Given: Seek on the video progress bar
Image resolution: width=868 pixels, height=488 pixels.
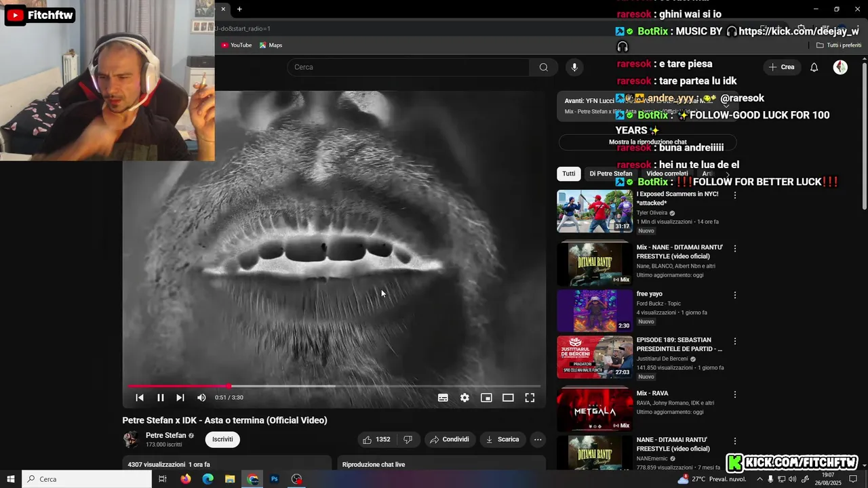Looking at the screenshot, I should (334, 386).
